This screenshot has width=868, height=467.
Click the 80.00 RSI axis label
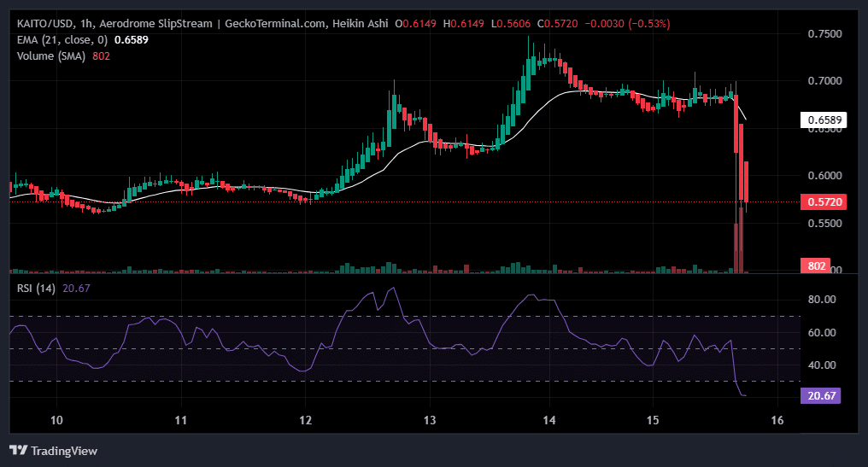(824, 300)
